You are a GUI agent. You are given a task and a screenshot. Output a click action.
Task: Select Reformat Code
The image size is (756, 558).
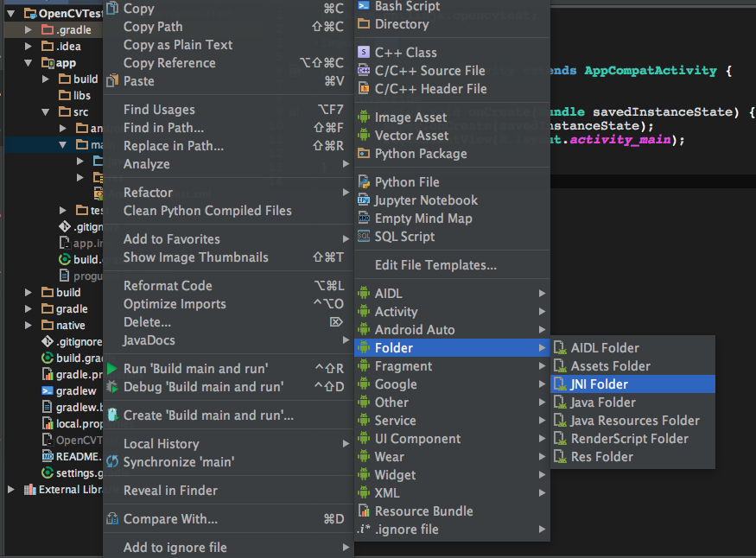click(229, 286)
